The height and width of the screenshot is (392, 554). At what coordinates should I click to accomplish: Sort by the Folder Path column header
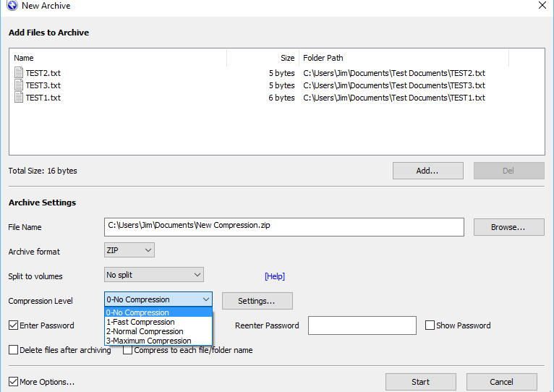pos(404,58)
